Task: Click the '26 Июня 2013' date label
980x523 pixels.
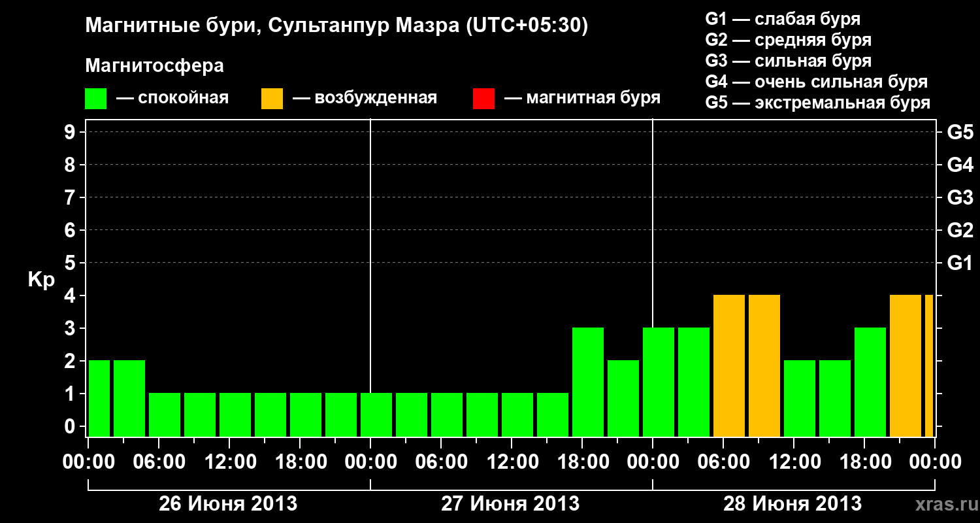Action: (x=228, y=504)
